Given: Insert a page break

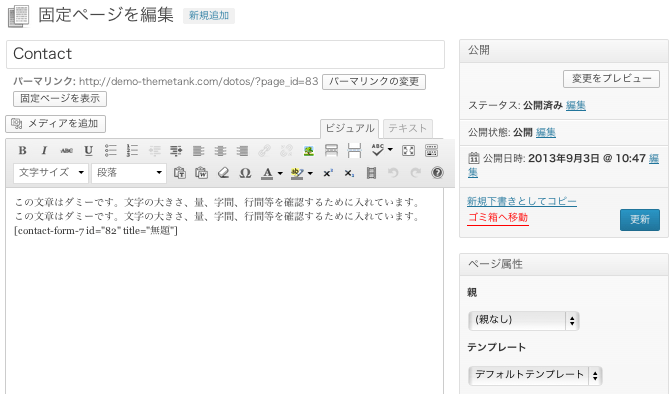Looking at the screenshot, I should coord(354,151).
